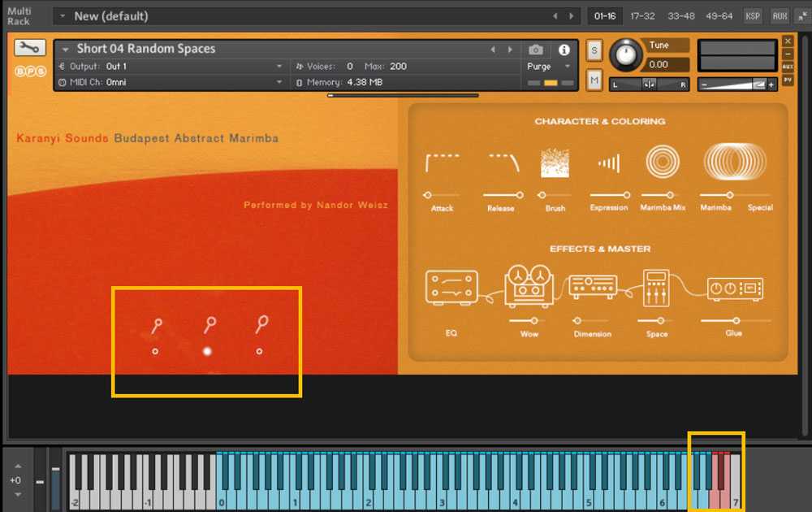Click the AUX button in the top bar

[x=780, y=15]
